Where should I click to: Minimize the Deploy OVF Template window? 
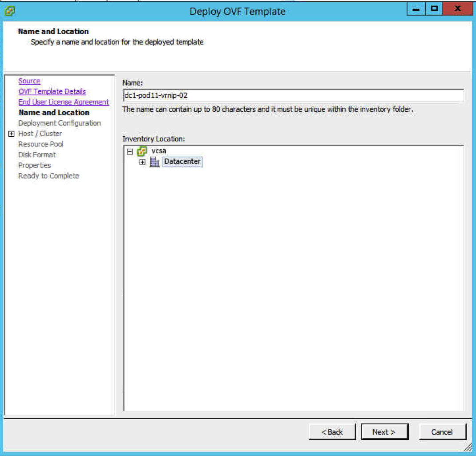[416, 9]
